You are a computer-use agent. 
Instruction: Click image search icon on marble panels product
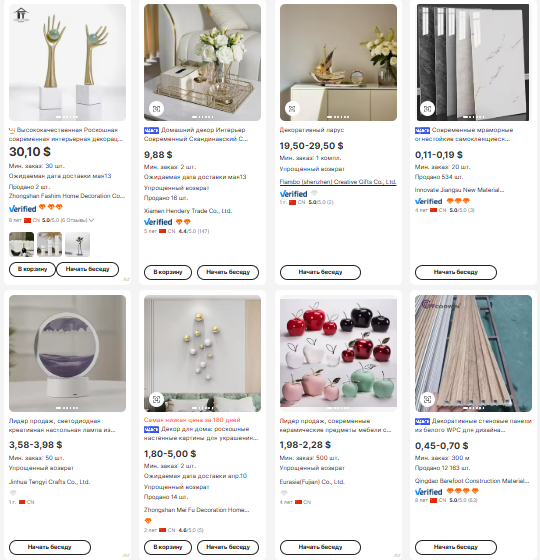tap(428, 109)
